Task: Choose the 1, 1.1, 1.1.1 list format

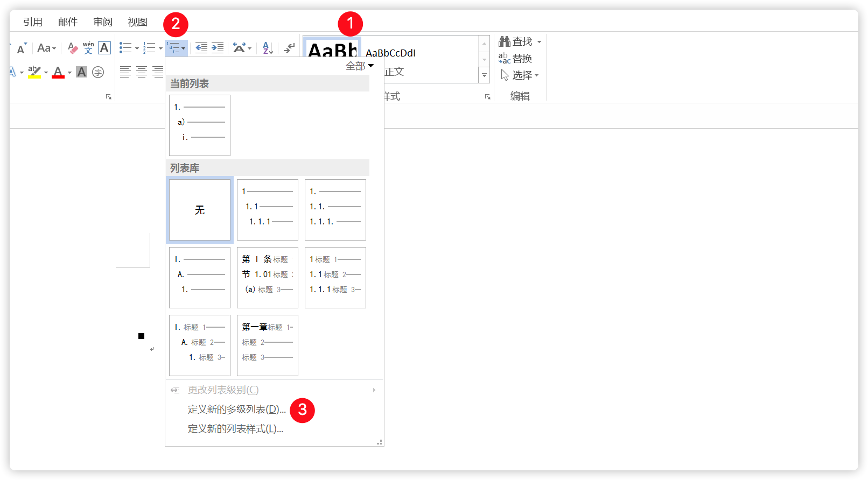Action: 268,210
